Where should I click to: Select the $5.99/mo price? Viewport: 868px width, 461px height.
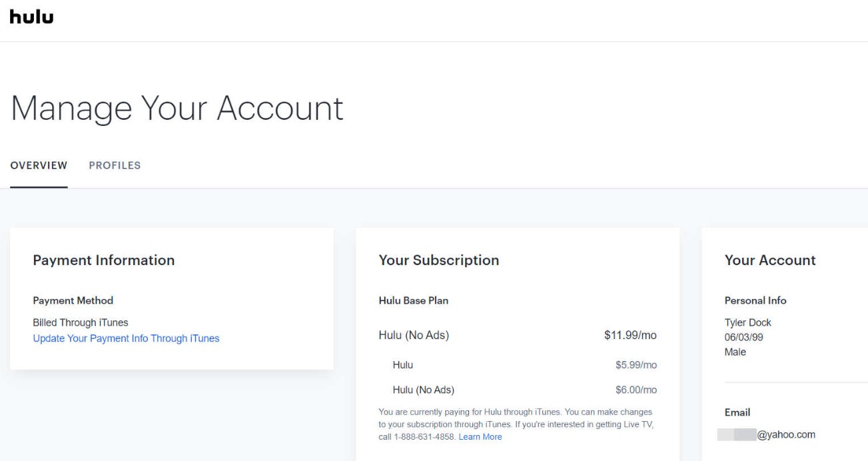[636, 365]
